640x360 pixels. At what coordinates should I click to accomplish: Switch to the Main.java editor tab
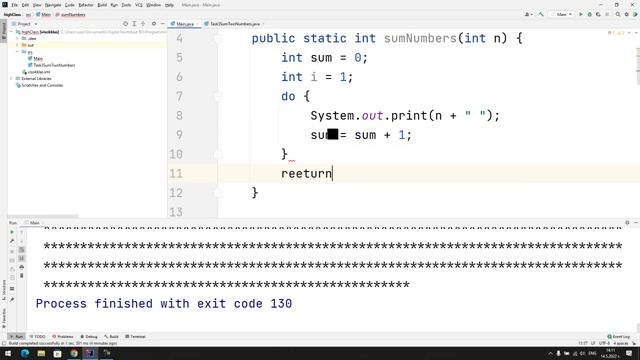(184, 24)
